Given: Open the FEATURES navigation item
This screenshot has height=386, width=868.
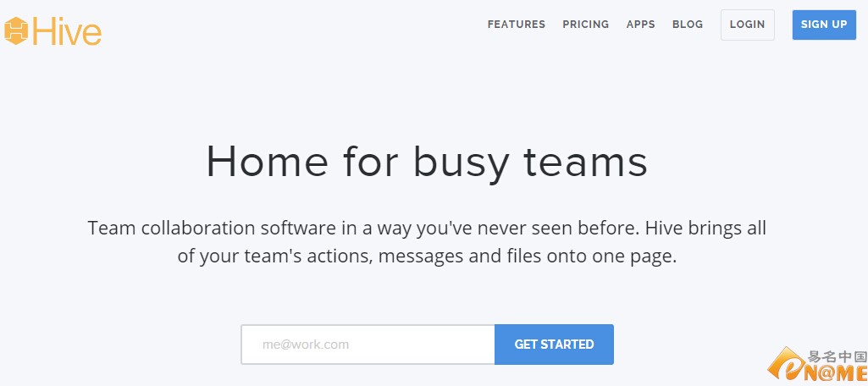Looking at the screenshot, I should coord(516,25).
